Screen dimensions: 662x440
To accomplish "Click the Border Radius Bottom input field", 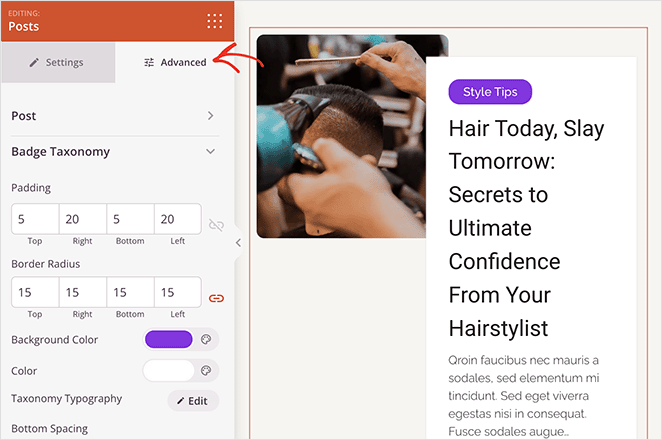I will (x=130, y=292).
